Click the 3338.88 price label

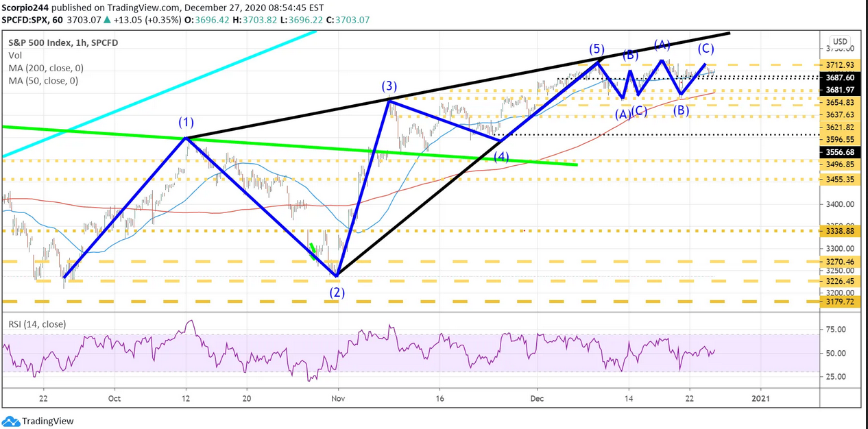point(840,232)
